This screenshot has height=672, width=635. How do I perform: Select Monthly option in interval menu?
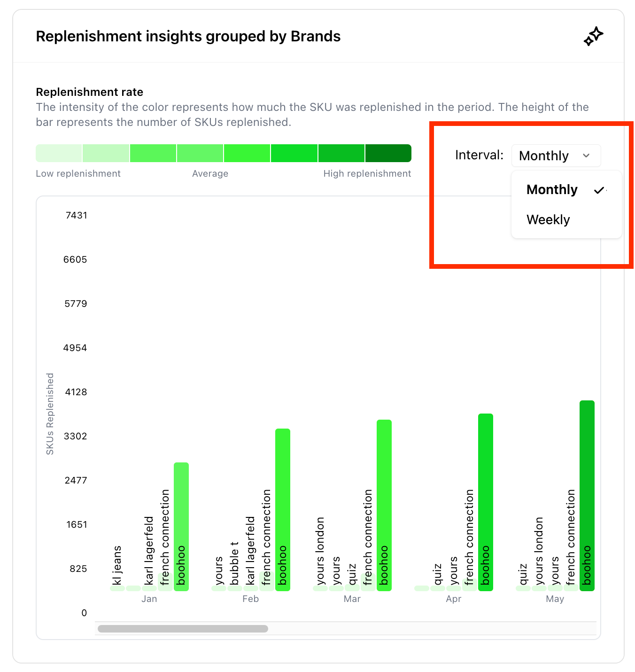566,189
